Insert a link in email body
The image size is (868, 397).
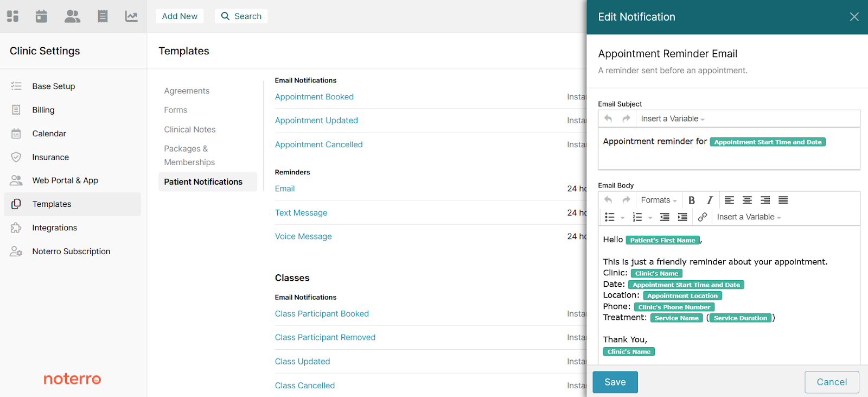pyautogui.click(x=702, y=217)
